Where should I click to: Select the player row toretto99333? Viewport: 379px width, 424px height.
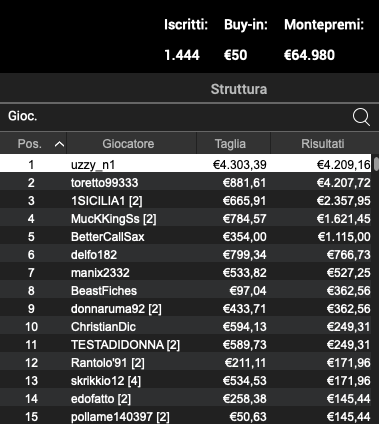click(x=186, y=182)
